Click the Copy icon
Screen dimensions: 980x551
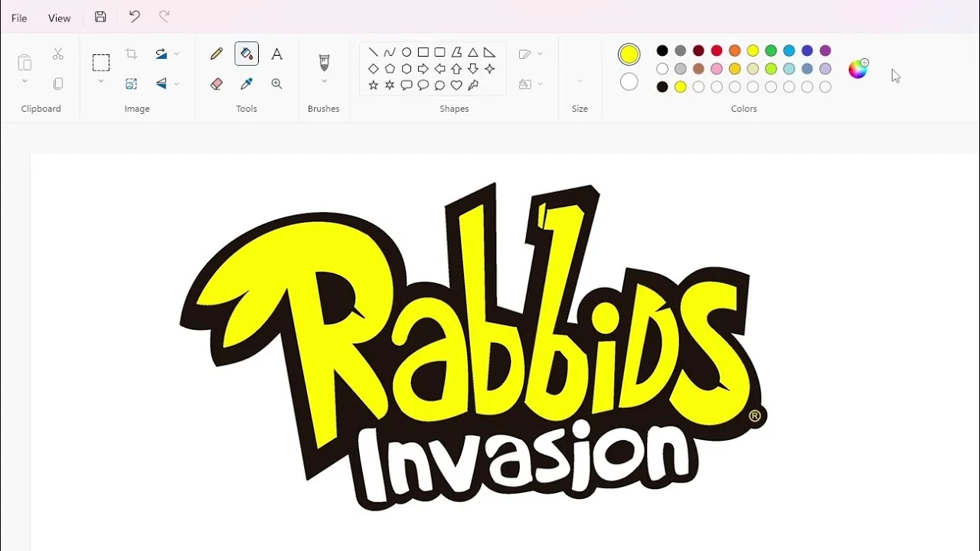pos(58,83)
